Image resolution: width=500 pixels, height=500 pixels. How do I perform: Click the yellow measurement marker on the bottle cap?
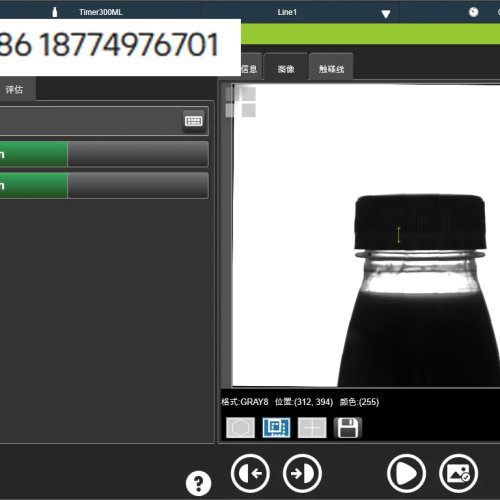pos(398,235)
